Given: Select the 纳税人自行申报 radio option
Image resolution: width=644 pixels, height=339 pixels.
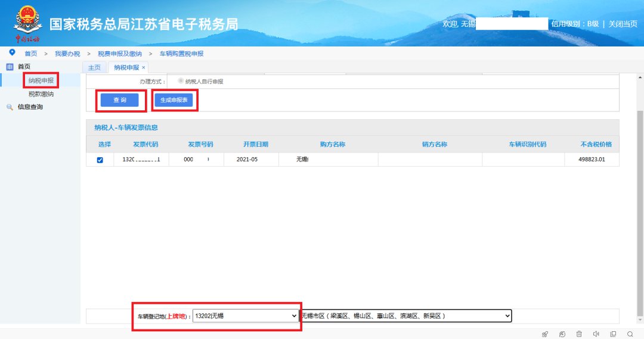Looking at the screenshot, I should (x=181, y=81).
